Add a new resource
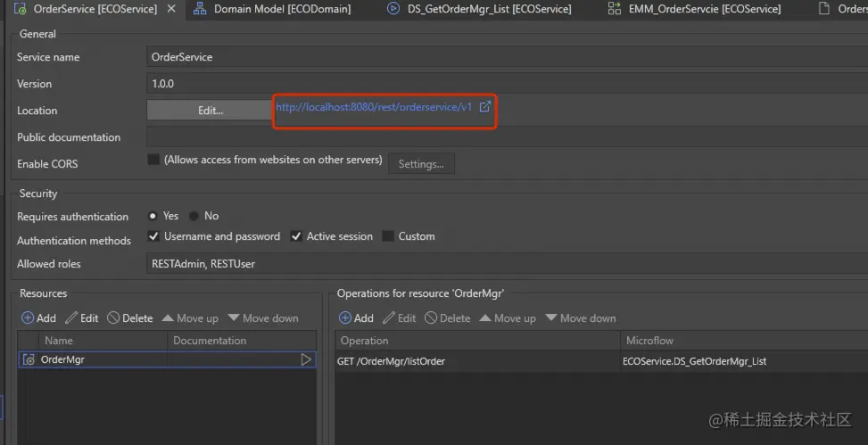The width and height of the screenshot is (868, 445). [x=38, y=318]
